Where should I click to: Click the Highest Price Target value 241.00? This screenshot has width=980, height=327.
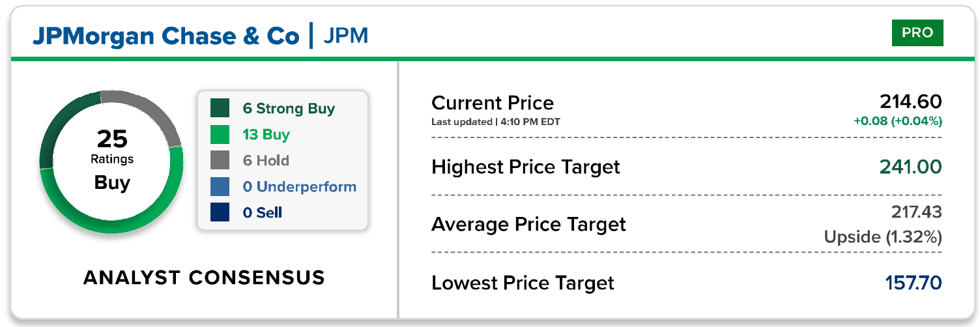[x=910, y=167]
